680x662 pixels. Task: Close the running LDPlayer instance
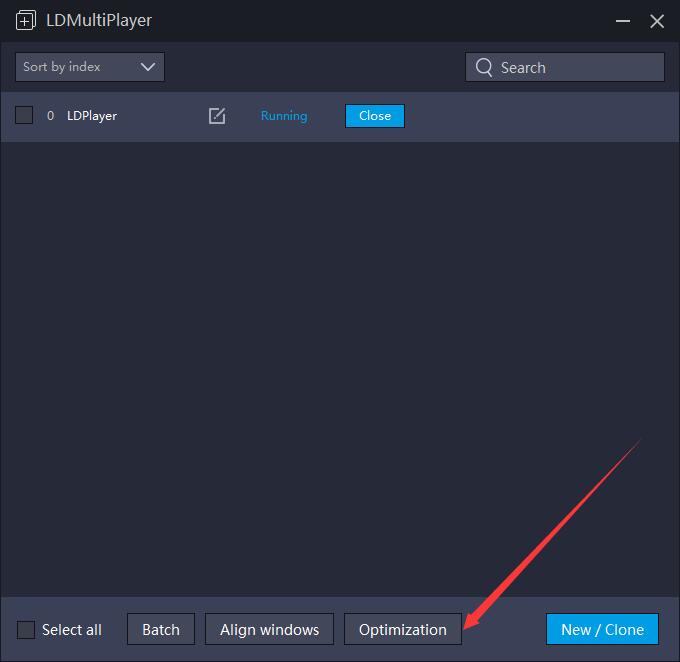point(375,116)
